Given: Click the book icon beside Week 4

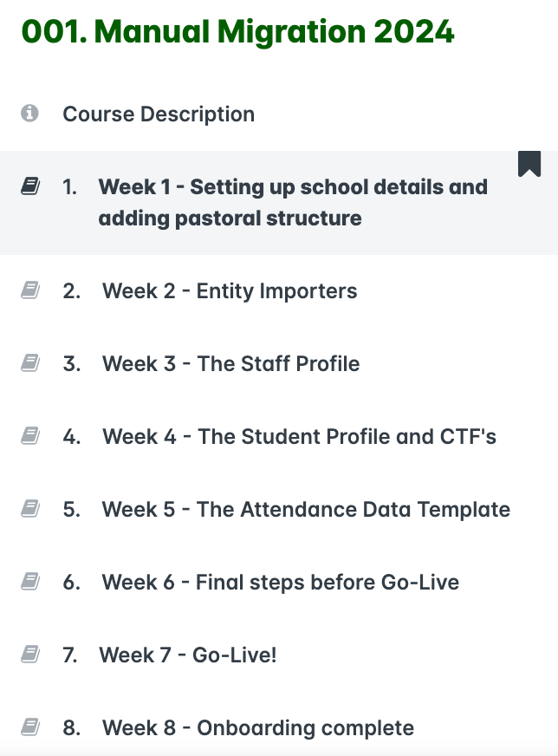Looking at the screenshot, I should [x=30, y=436].
